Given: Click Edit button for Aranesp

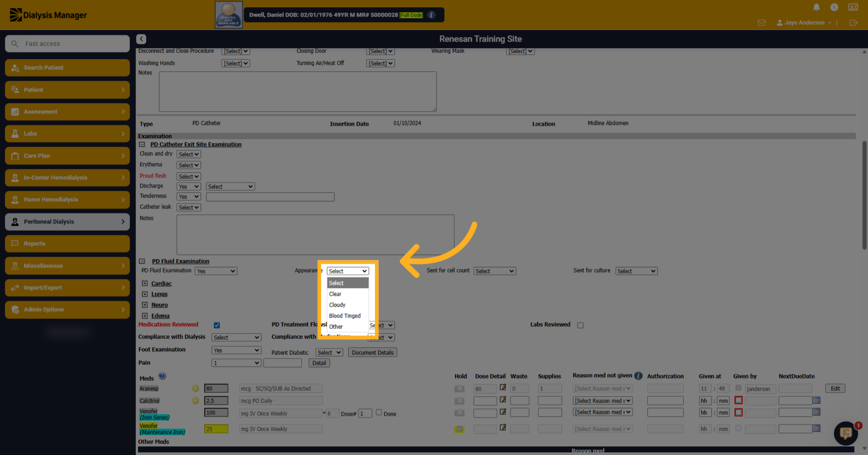Looking at the screenshot, I should point(835,388).
